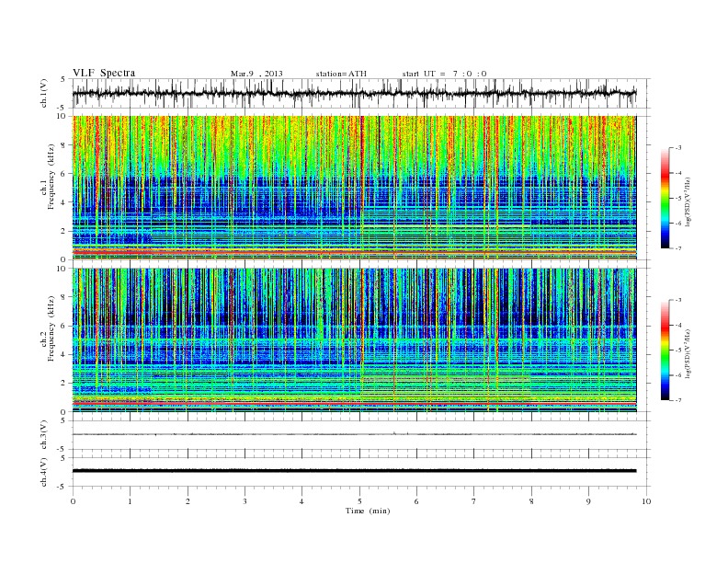This screenshot has width=728, height=563.
Task: Click the time axis tick label "1"
Action: [130, 501]
